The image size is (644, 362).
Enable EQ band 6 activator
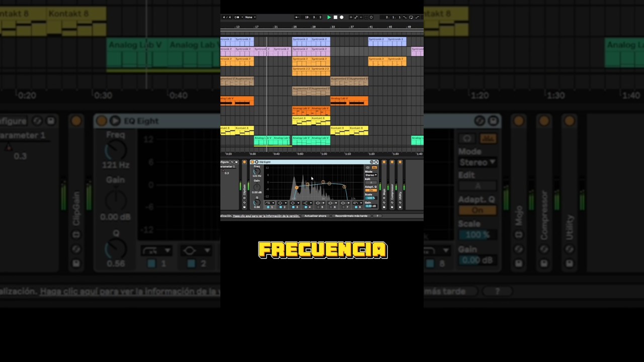click(331, 207)
